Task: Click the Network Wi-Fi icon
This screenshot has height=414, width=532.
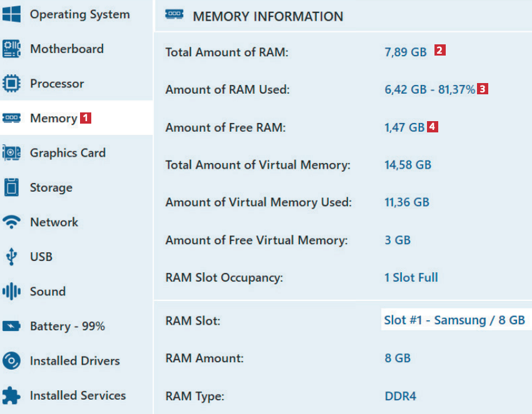Action: point(11,222)
